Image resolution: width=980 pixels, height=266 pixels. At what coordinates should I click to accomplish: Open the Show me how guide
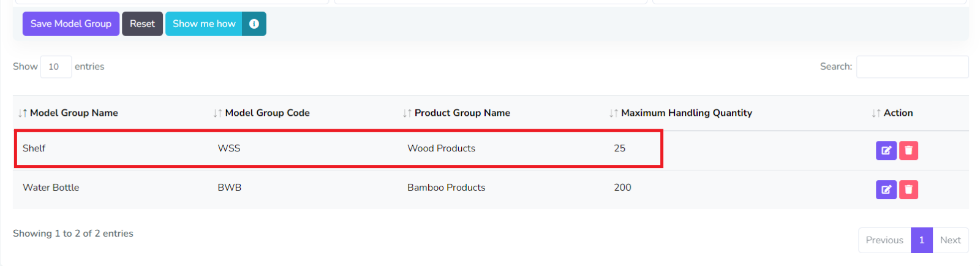point(204,24)
